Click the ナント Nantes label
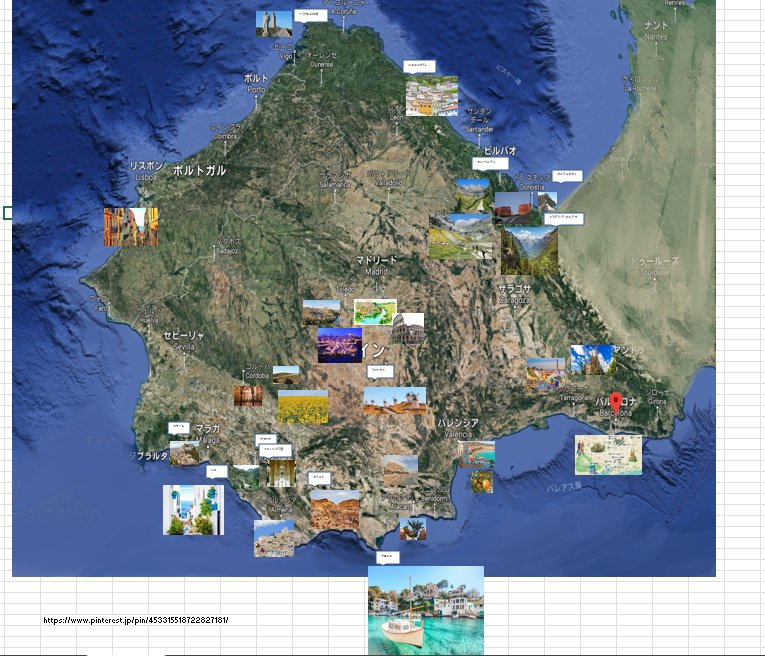Screen dimensions: 765x656 click(x=656, y=30)
